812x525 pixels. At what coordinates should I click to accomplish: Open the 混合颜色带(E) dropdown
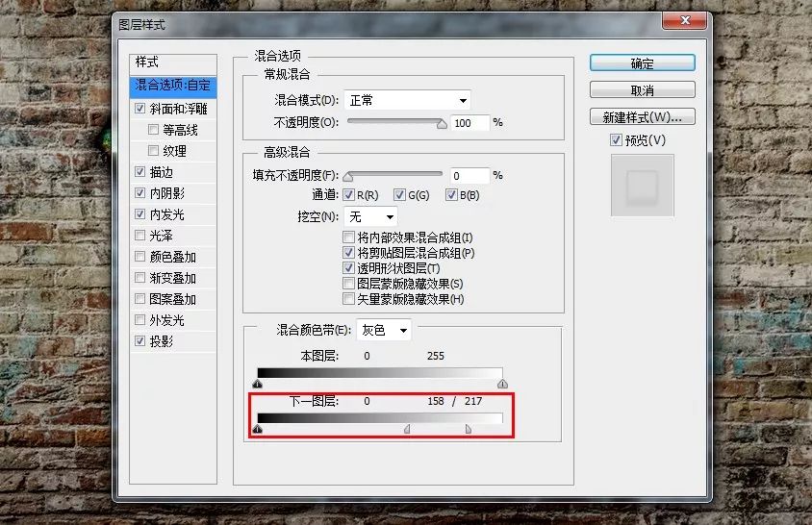click(x=384, y=330)
